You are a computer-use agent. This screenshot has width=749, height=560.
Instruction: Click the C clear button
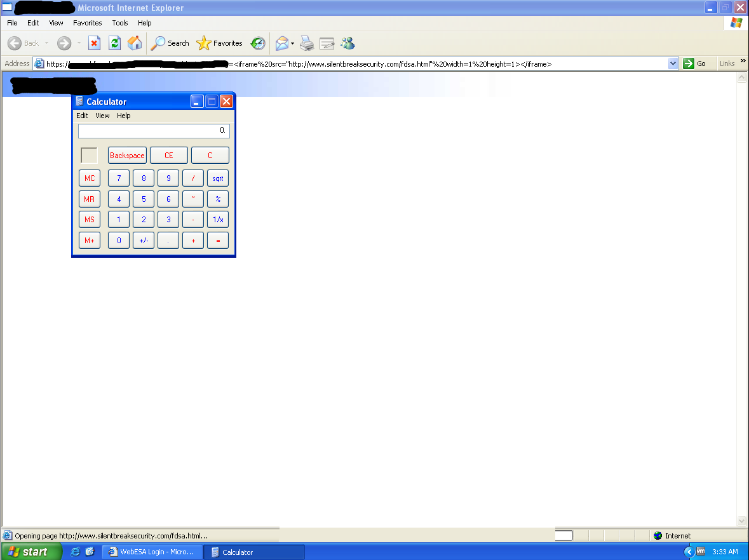point(210,155)
